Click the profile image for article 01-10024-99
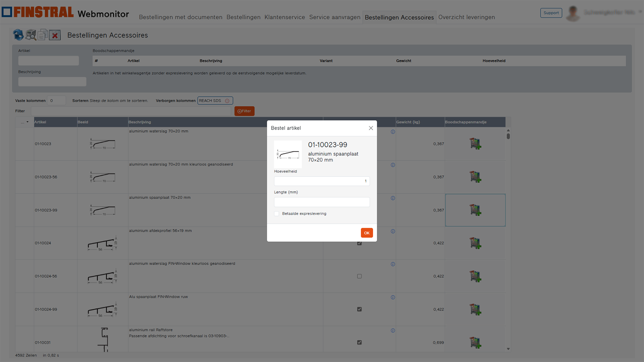 (102, 310)
